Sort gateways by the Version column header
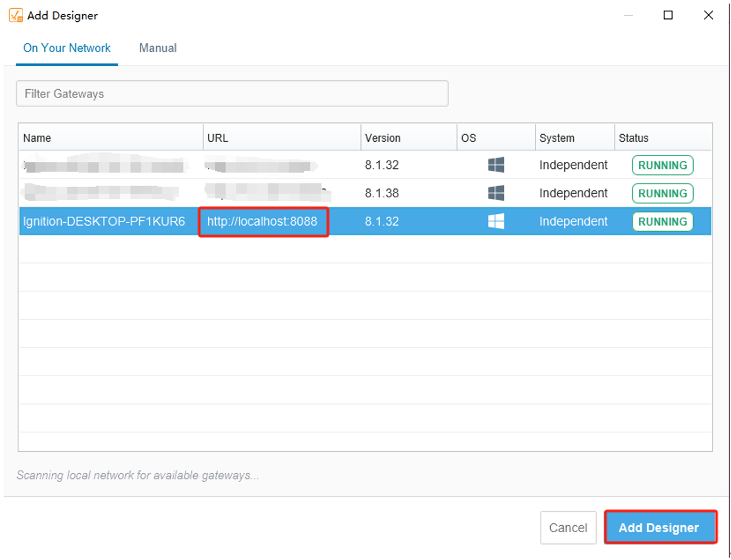Screen dimensions: 731x560 click(409, 138)
